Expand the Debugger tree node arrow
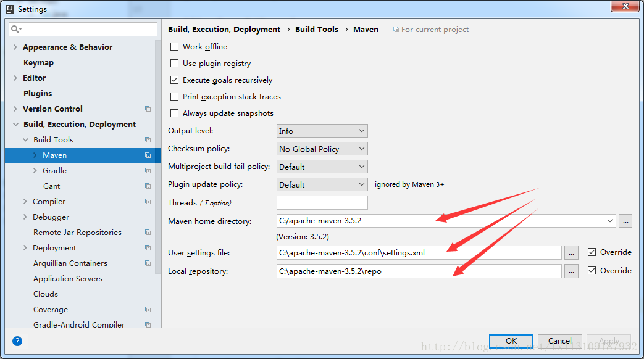644x359 pixels. [x=25, y=217]
